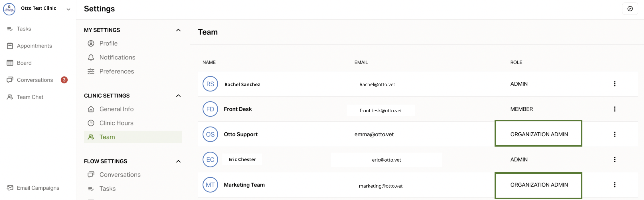644x200 pixels.
Task: Collapse the Clinic Settings section
Action: [178, 96]
